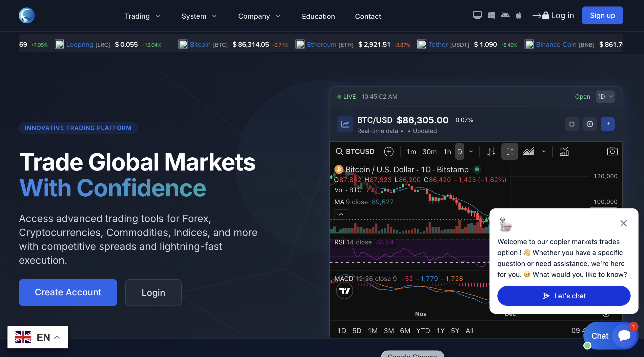Click the plus icon to add another symbol
Image resolution: width=644 pixels, height=357 pixels.
(389, 151)
